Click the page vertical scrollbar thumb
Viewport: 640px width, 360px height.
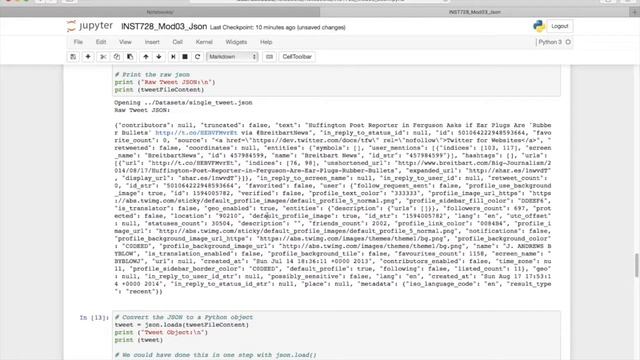click(637, 265)
